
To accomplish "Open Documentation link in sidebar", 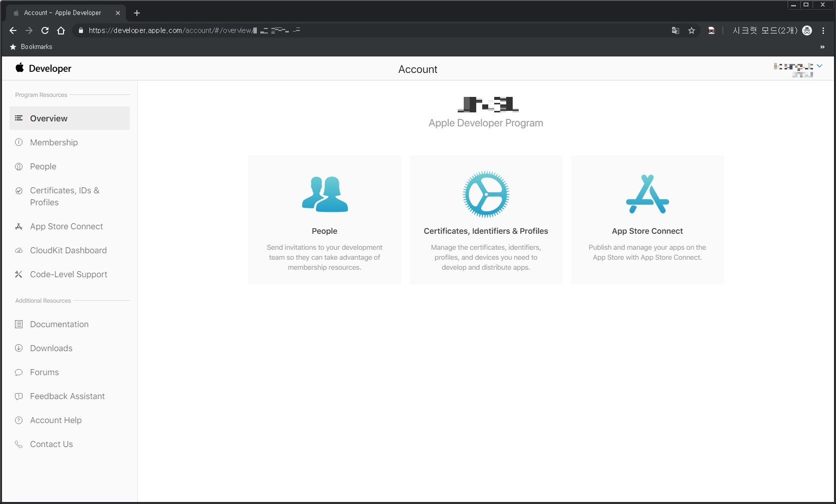I will click(x=69, y=324).
